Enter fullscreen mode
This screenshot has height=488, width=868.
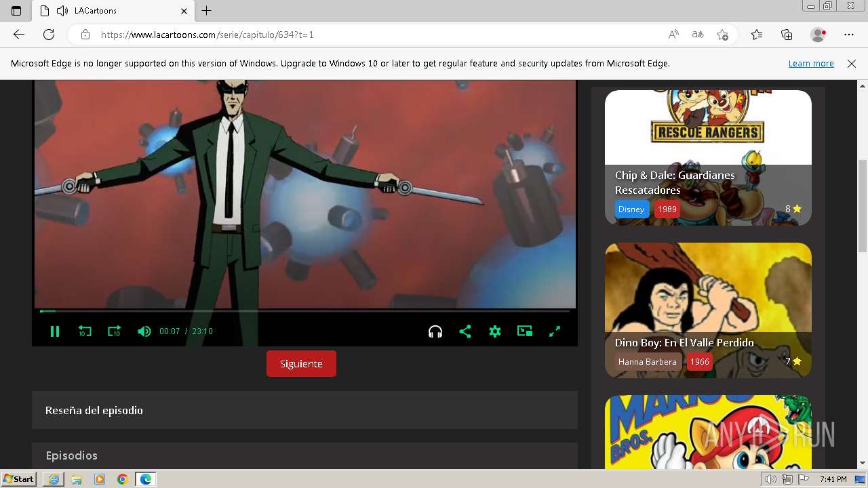555,331
